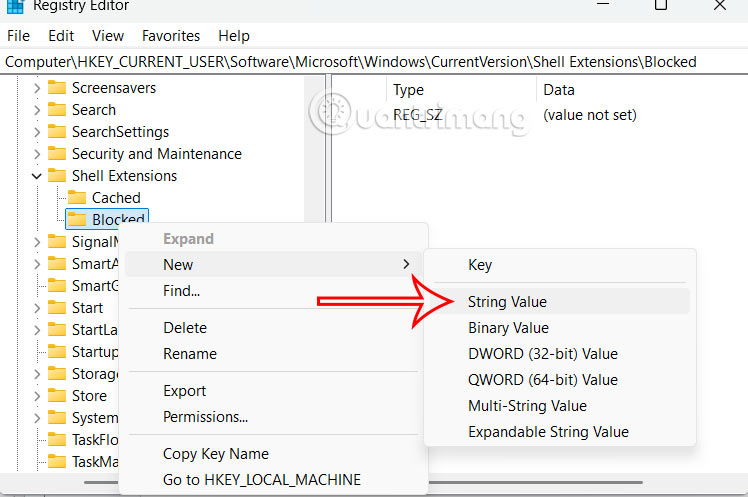This screenshot has height=497, width=748.
Task: Expand Security and Maintenance key
Action: click(x=37, y=154)
